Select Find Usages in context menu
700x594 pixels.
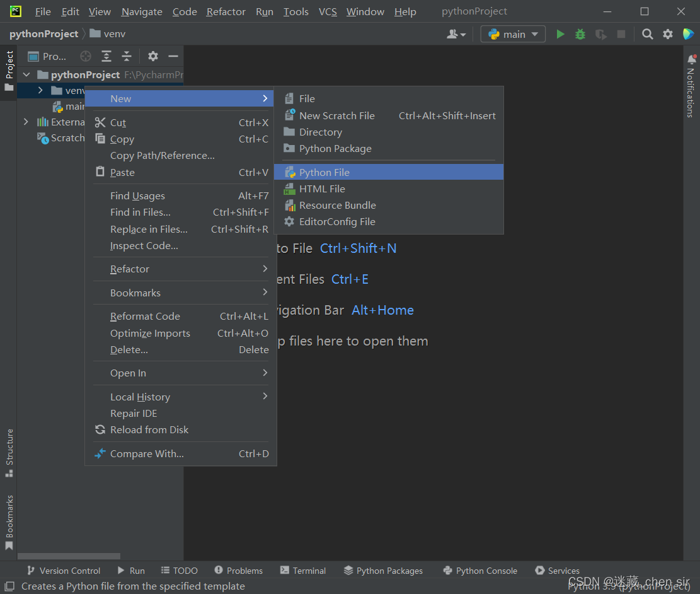point(181,195)
